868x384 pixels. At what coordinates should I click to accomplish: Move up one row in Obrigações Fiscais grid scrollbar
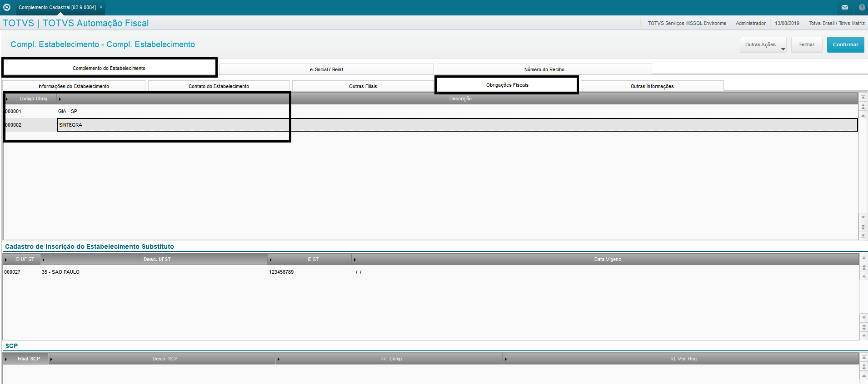click(x=863, y=116)
